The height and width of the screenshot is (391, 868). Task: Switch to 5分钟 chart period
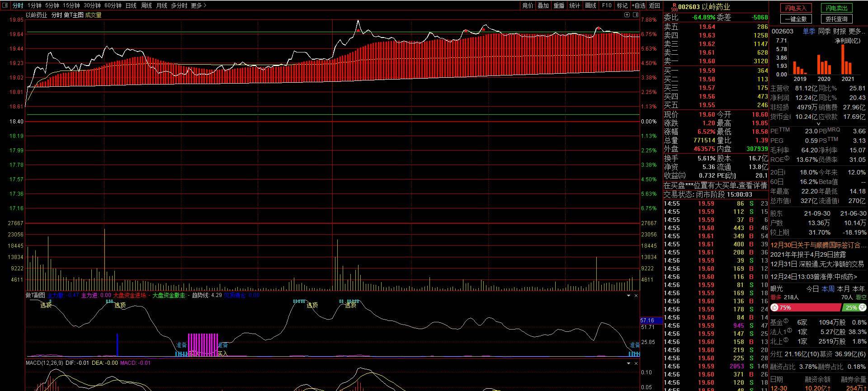pos(52,5)
